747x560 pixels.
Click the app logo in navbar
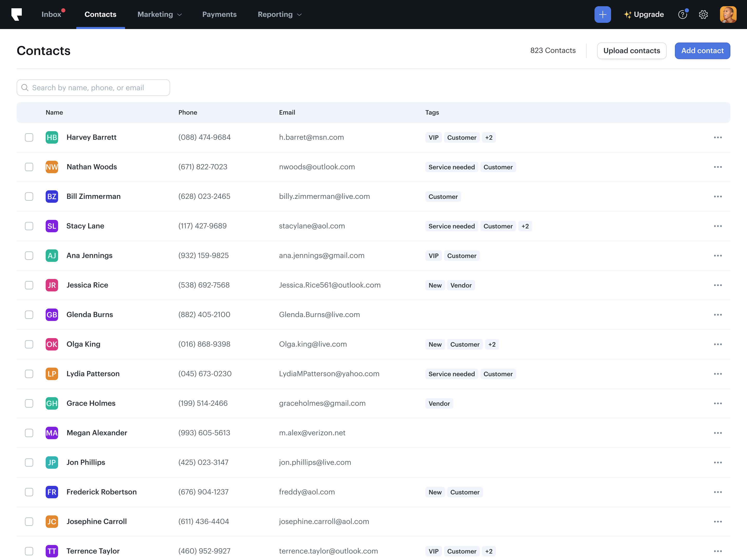coord(17,15)
